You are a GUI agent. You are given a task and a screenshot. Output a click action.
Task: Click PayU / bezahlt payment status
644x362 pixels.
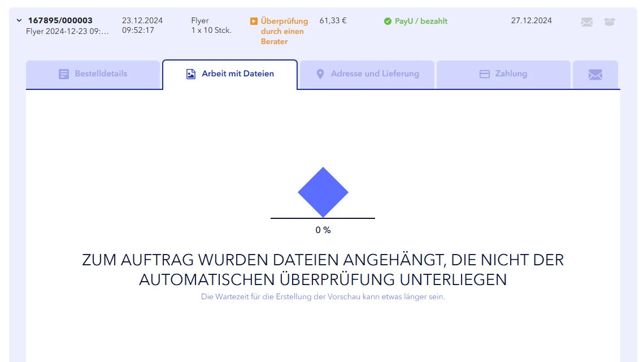tap(421, 21)
